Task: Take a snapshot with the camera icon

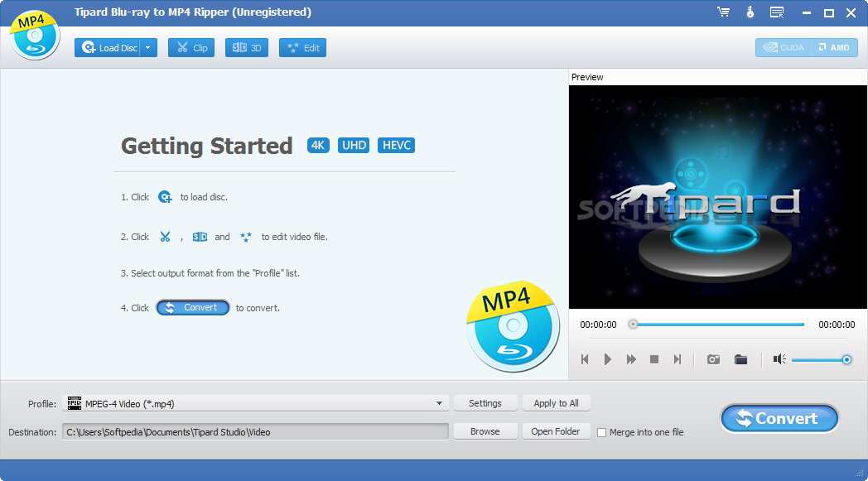Action: pos(714,359)
